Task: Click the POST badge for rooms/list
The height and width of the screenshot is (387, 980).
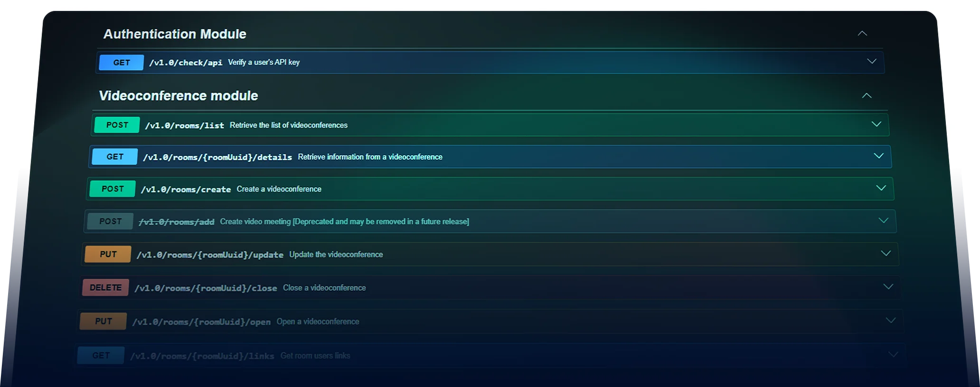Action: tap(117, 125)
